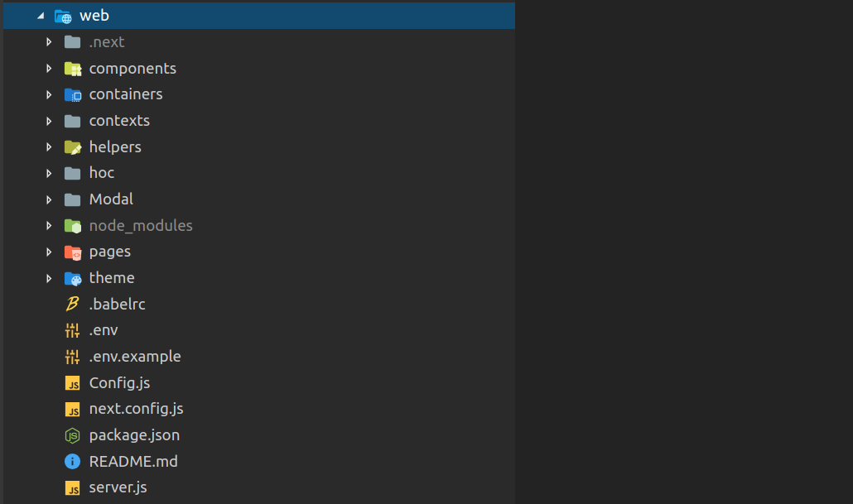Click the Babel icon beside .babelrc
853x504 pixels.
click(x=73, y=305)
